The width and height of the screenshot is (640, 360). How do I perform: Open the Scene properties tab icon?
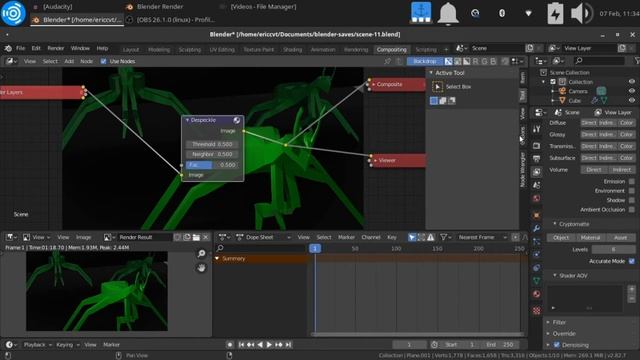[x=537, y=185]
